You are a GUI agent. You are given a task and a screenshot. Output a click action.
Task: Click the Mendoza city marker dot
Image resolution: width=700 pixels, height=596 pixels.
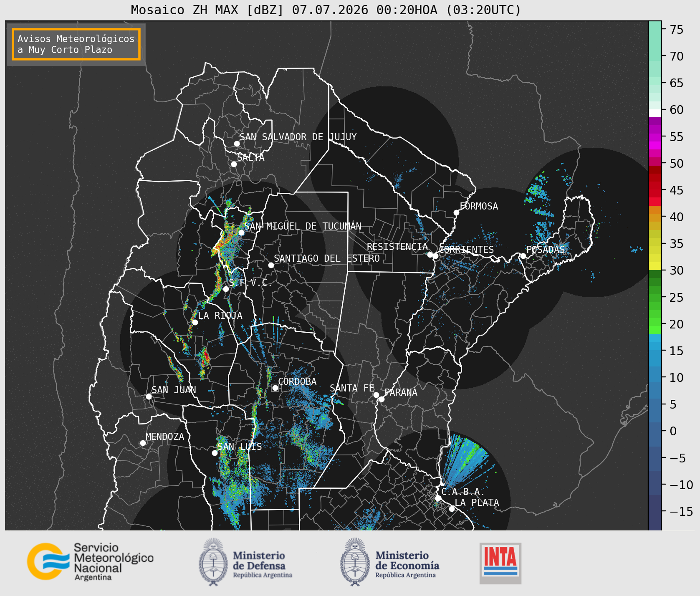[143, 443]
